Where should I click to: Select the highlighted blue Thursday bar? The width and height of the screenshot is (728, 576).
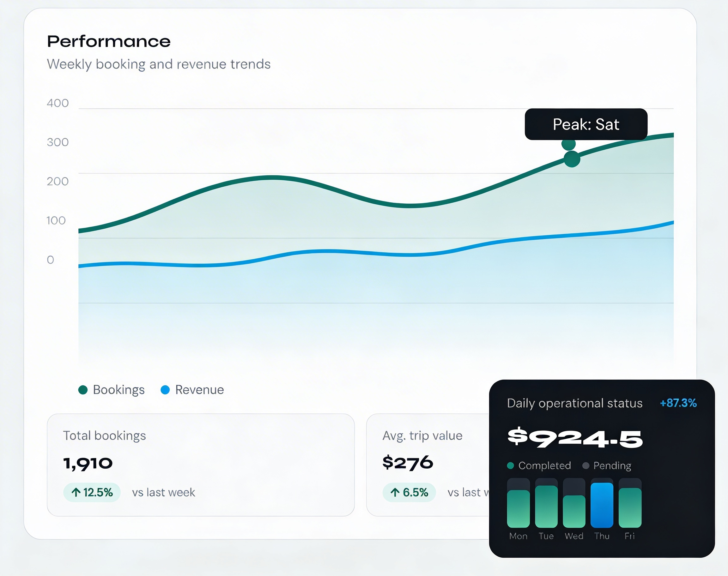coord(602,505)
